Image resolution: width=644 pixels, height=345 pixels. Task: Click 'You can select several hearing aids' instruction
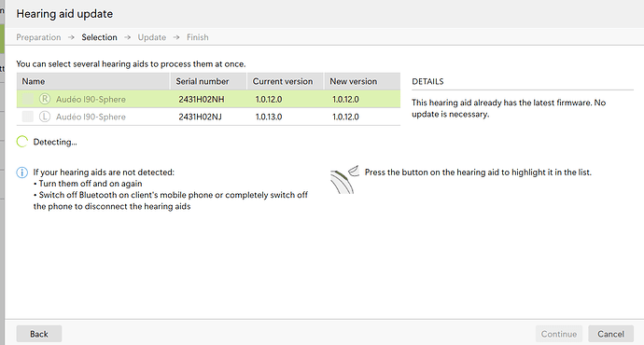point(131,64)
